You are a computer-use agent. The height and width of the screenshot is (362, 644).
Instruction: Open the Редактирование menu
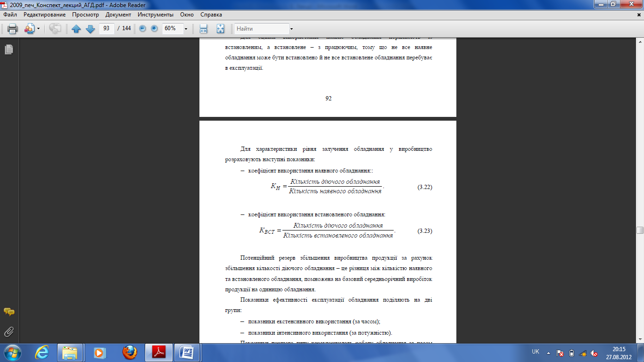pos(45,15)
